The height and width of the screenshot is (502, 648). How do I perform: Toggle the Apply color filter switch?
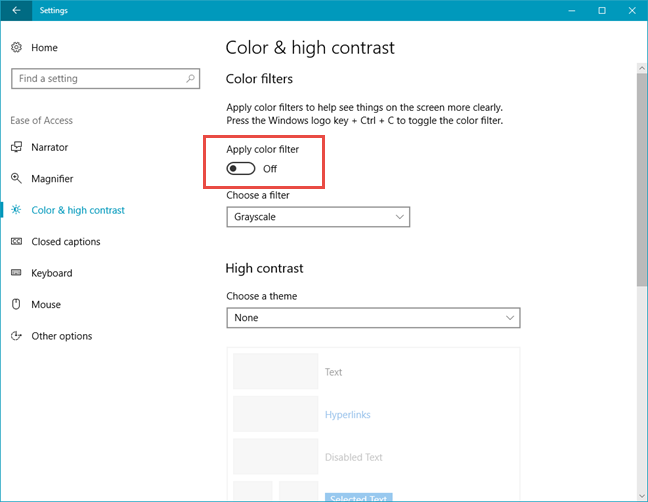coord(241,169)
